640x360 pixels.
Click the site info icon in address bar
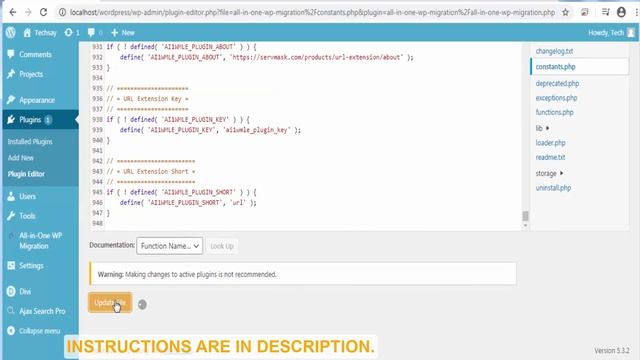(x=62, y=12)
